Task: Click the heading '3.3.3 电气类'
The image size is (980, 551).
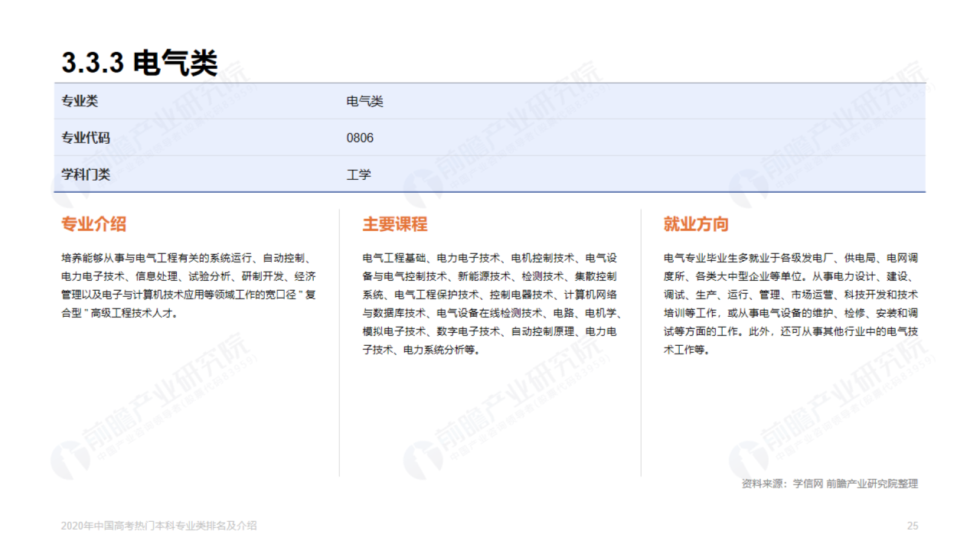Action: click(139, 63)
